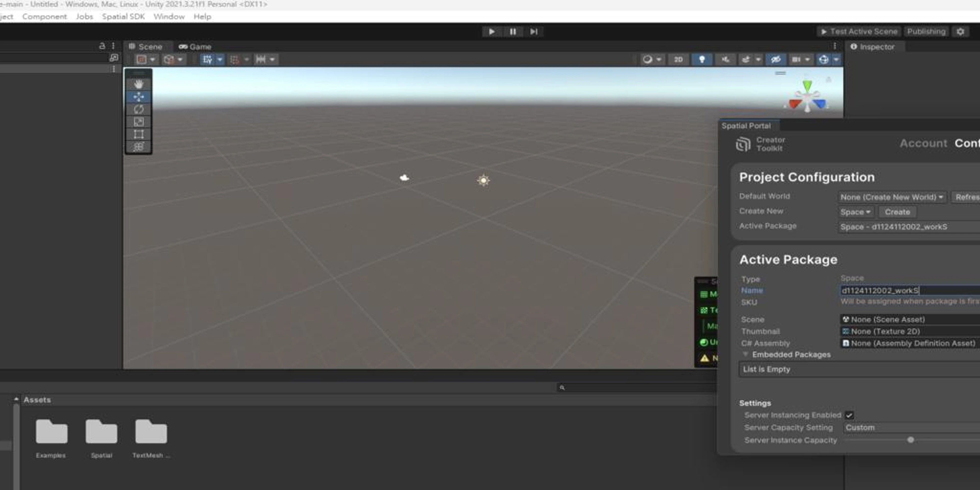Click the lock icon on the left panel
Image resolution: width=980 pixels, height=490 pixels.
[102, 46]
